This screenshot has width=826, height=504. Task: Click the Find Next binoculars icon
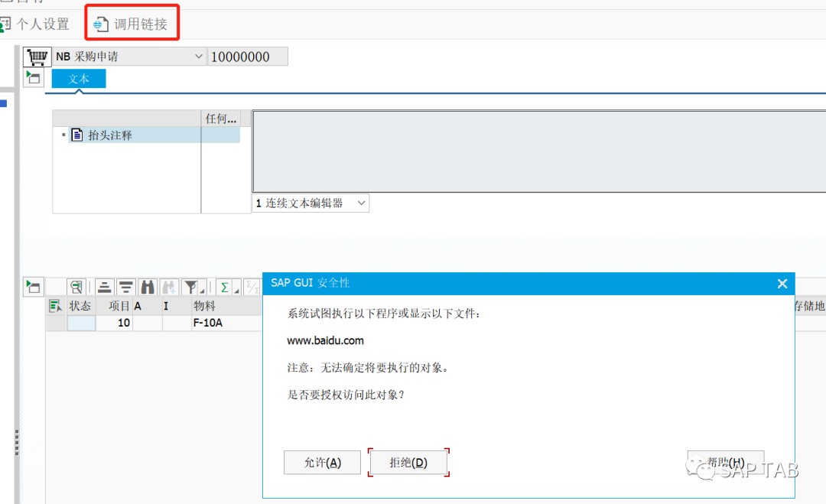tap(169, 287)
